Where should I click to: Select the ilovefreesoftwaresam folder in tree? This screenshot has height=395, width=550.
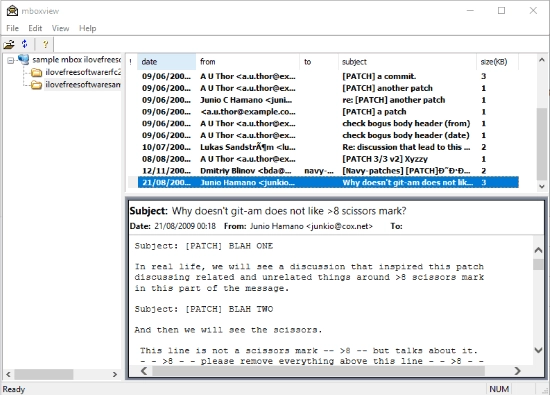(x=83, y=85)
